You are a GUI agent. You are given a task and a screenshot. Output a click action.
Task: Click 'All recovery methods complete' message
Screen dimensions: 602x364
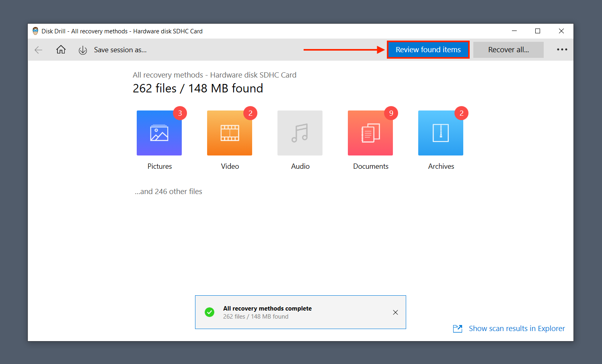pyautogui.click(x=267, y=309)
